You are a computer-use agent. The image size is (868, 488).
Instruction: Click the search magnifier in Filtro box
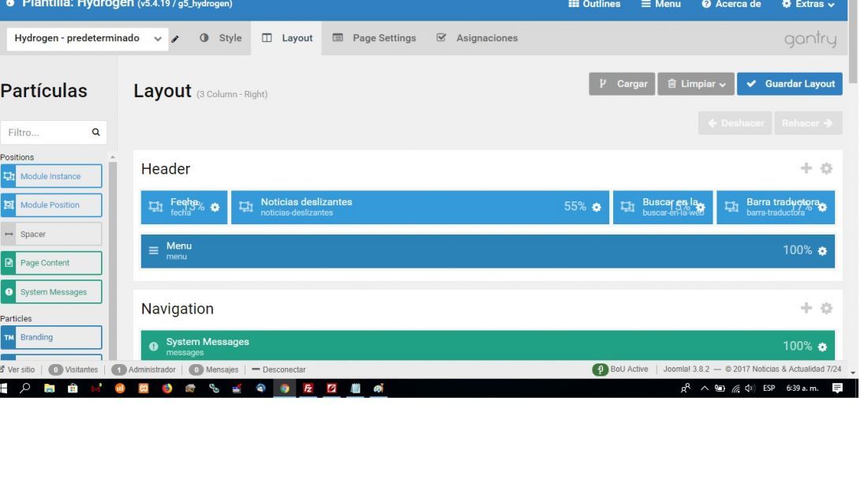95,132
